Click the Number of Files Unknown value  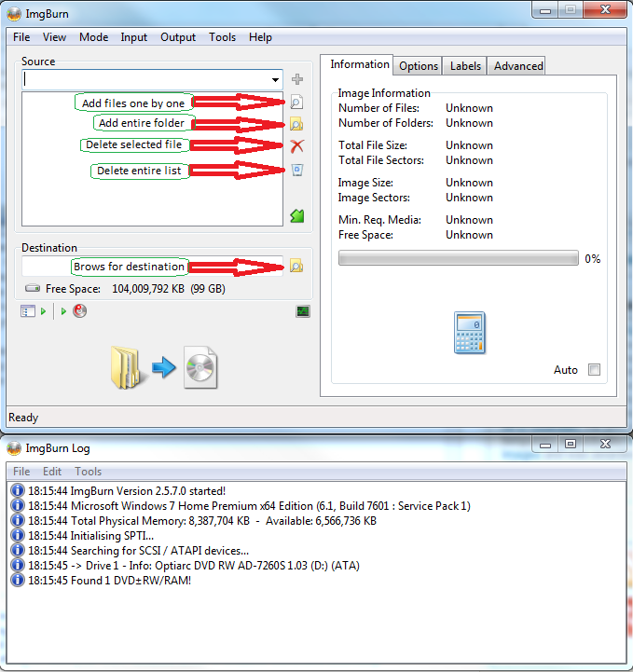469,108
